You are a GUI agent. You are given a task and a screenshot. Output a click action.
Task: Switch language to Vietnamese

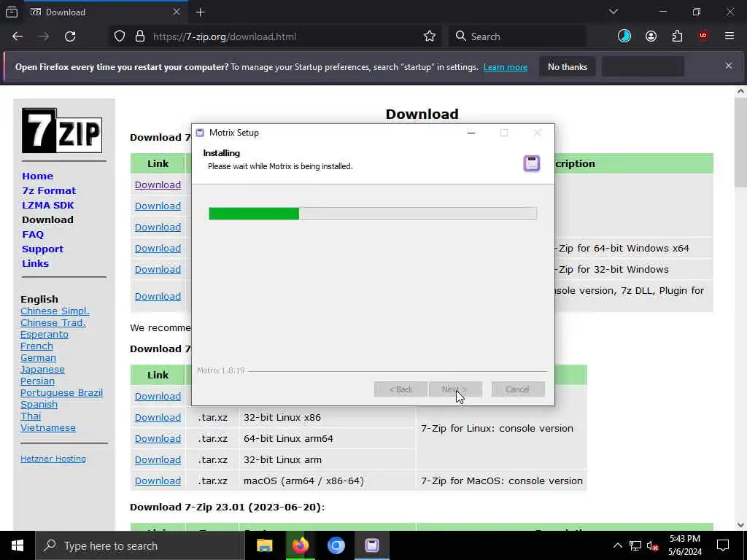tap(48, 427)
